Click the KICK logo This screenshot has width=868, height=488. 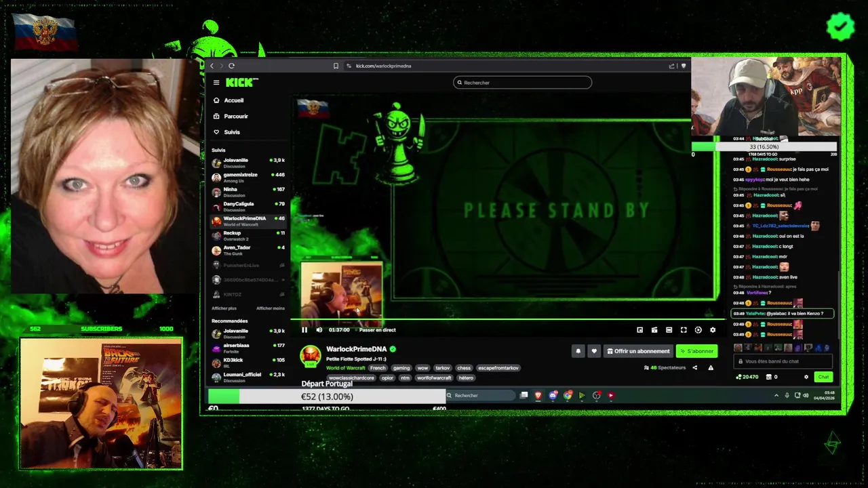[x=241, y=83]
